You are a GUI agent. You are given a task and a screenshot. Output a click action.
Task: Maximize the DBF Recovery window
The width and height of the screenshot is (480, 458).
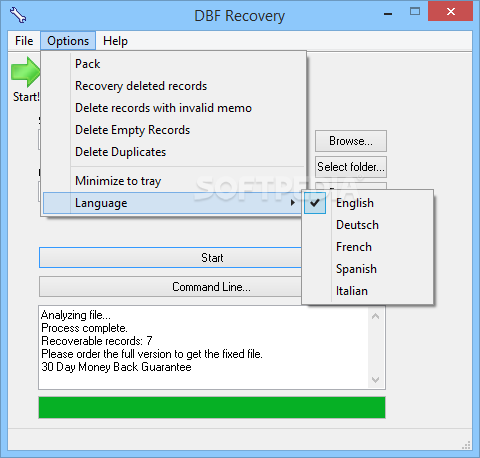415,12
